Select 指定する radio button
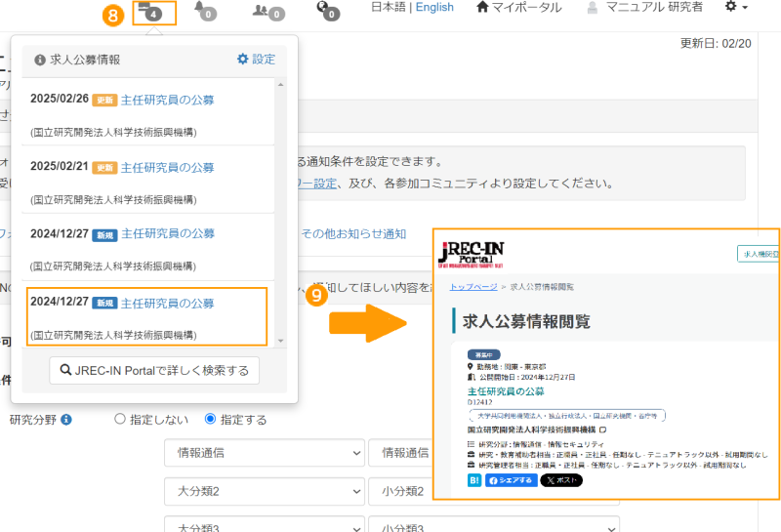This screenshot has height=532, width=781. click(x=210, y=419)
